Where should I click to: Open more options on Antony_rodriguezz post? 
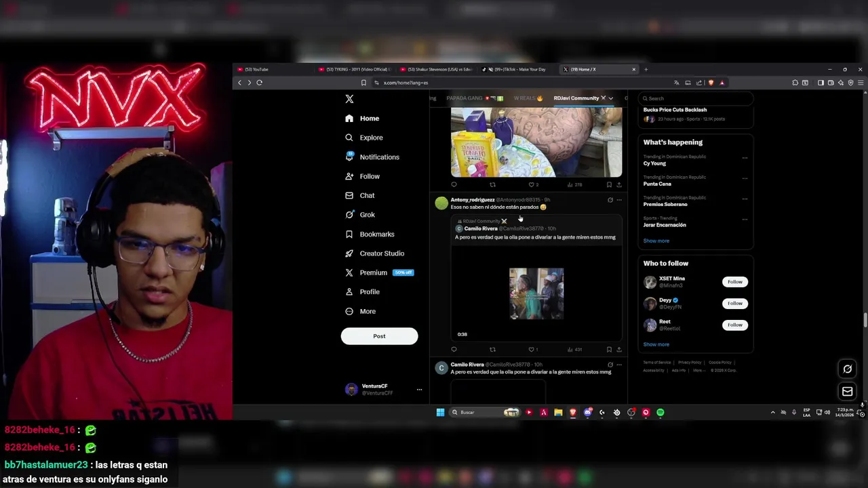(618, 200)
